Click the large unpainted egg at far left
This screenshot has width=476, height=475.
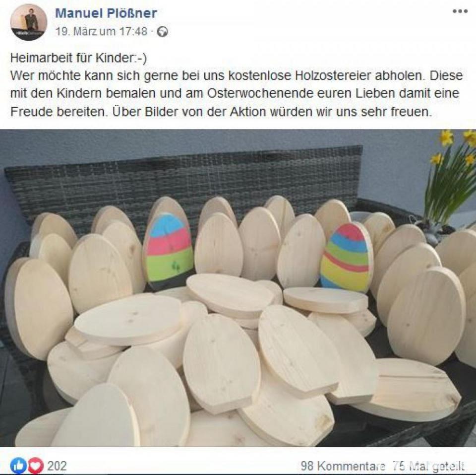(40, 308)
